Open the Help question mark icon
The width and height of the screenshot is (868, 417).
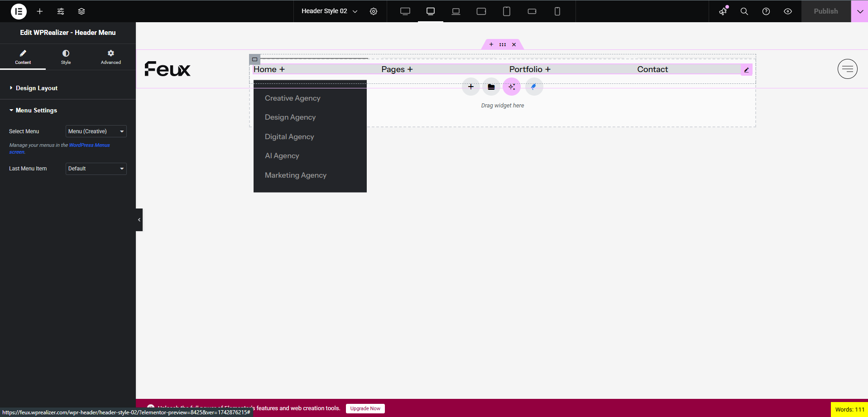coord(766,11)
